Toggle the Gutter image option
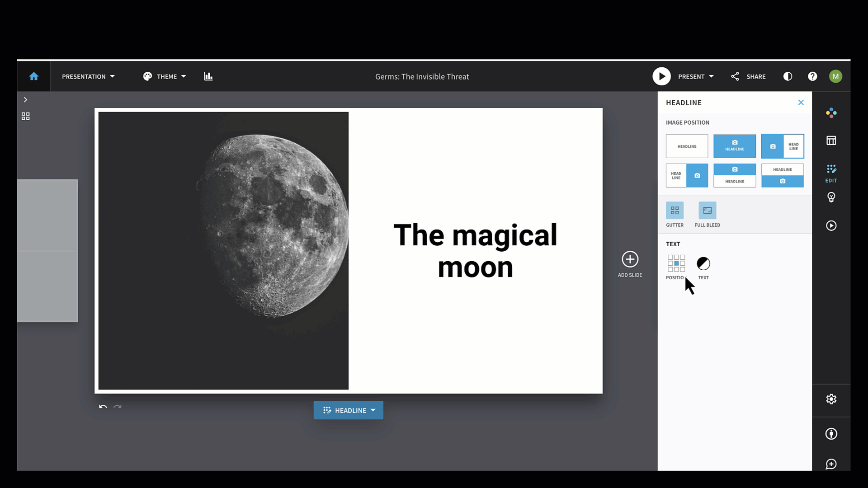The width and height of the screenshot is (868, 488). pos(675,211)
